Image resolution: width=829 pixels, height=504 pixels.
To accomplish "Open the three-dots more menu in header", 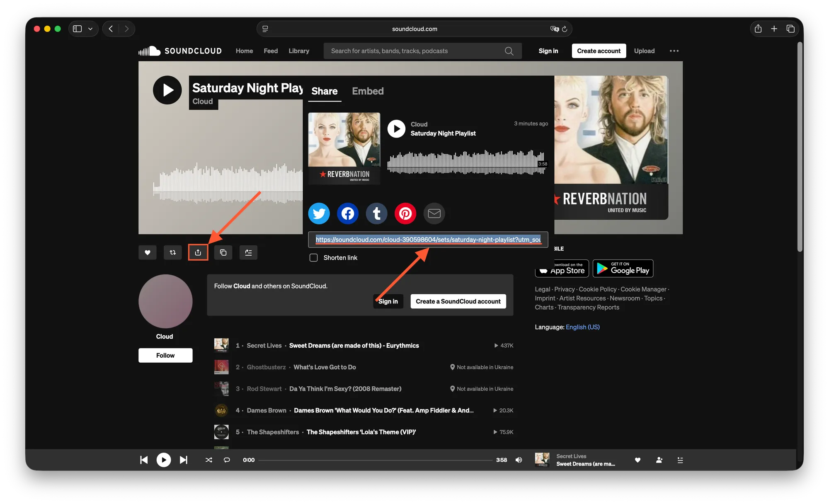I will point(674,51).
